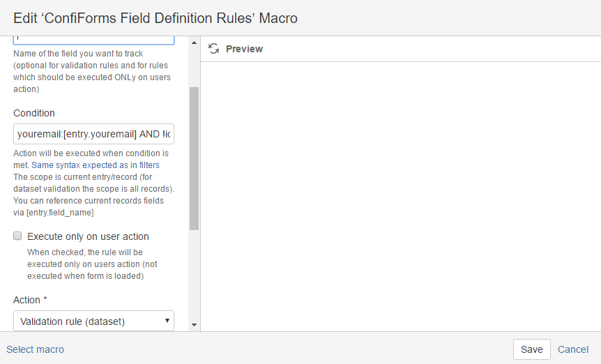This screenshot has height=364, width=601.
Task: Click the scrollbar up arrow in parameters panel
Action: (x=194, y=41)
